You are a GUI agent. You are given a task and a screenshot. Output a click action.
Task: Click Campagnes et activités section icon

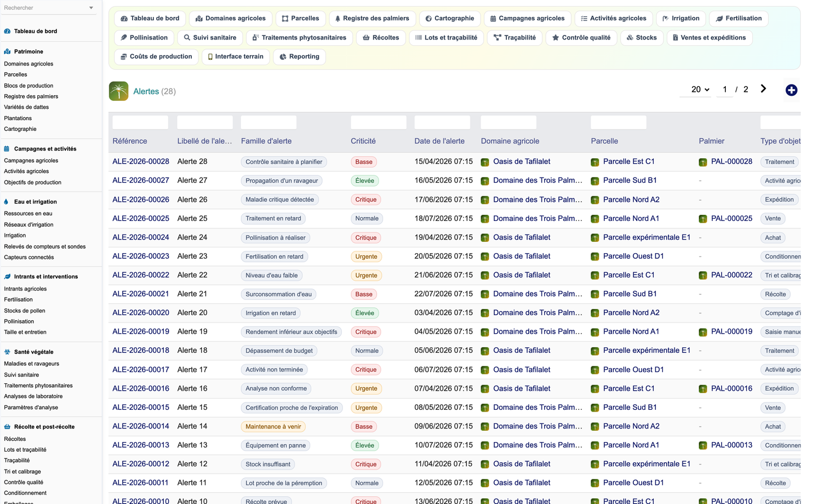click(x=7, y=149)
